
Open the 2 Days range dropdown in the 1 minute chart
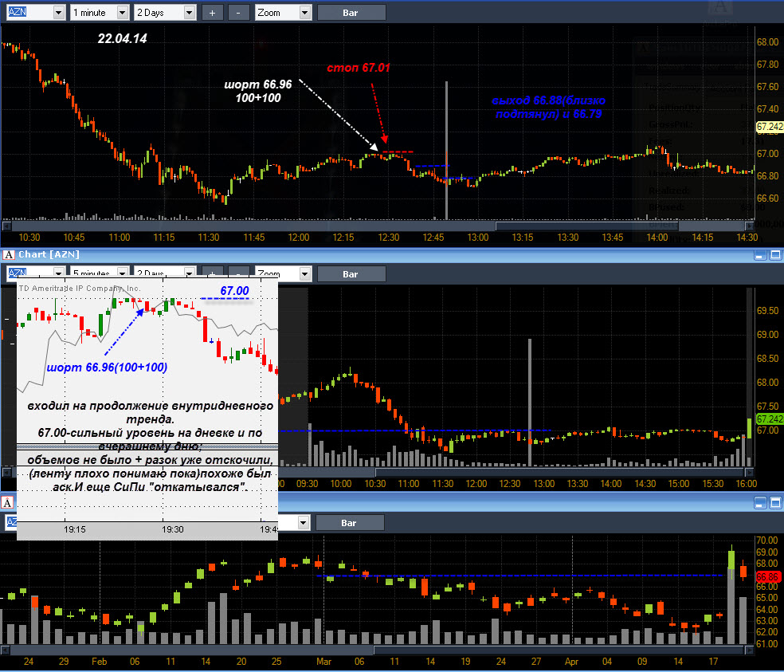189,13
